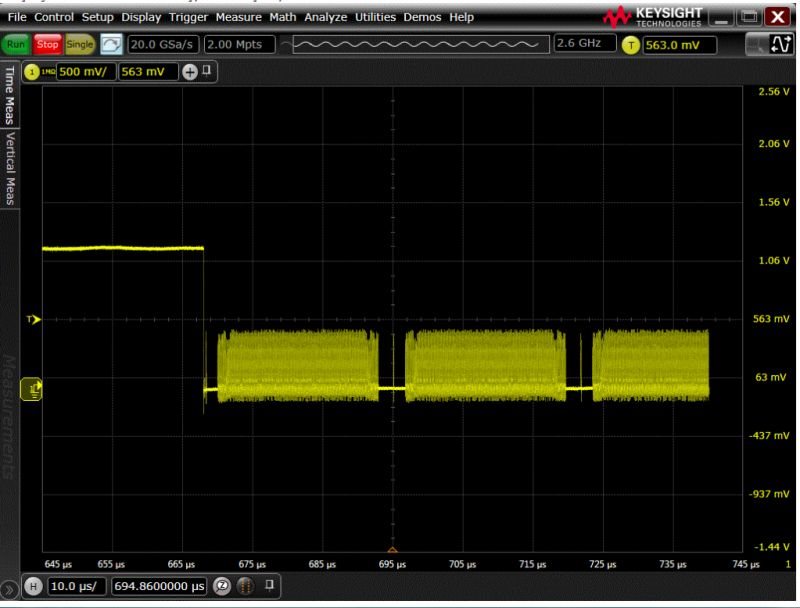This screenshot has width=800, height=608.
Task: Click the 2.6 GHz bandwidth field
Action: (585, 43)
